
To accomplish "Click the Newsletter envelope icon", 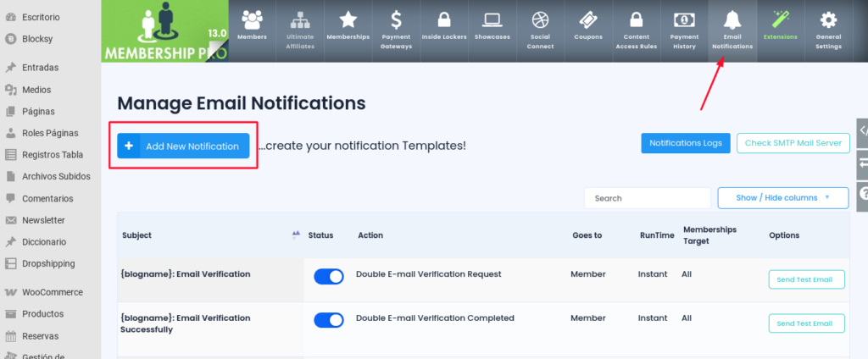I will pyautogui.click(x=10, y=220).
